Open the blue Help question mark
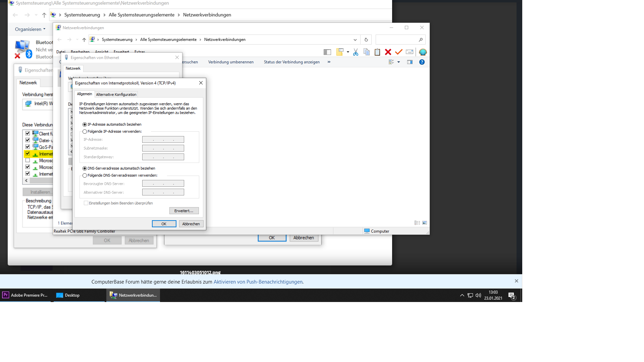The height and width of the screenshot is (362, 644). [x=422, y=62]
